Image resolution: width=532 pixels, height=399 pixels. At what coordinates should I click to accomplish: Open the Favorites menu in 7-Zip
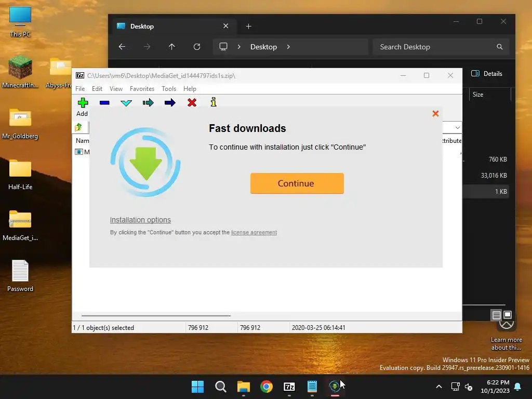[142, 88]
